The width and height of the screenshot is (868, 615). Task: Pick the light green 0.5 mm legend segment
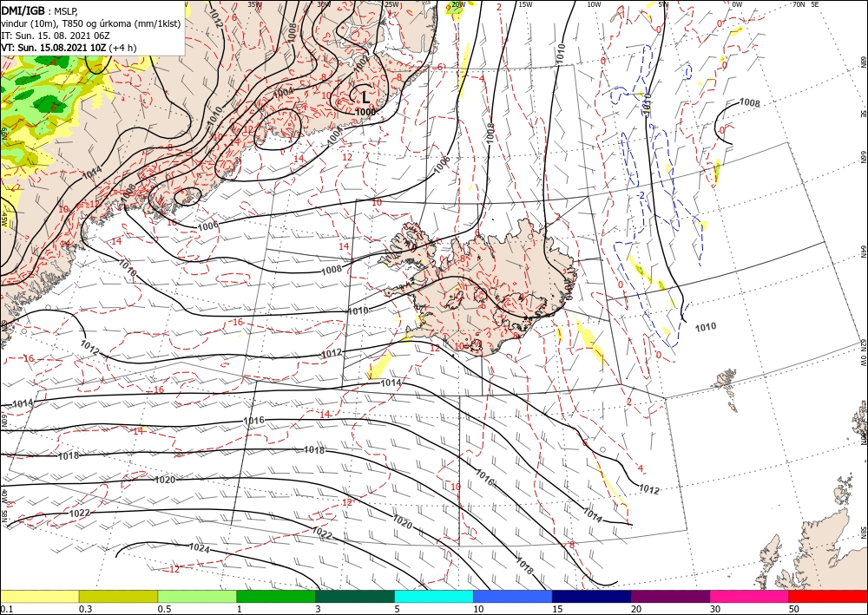[x=197, y=596]
